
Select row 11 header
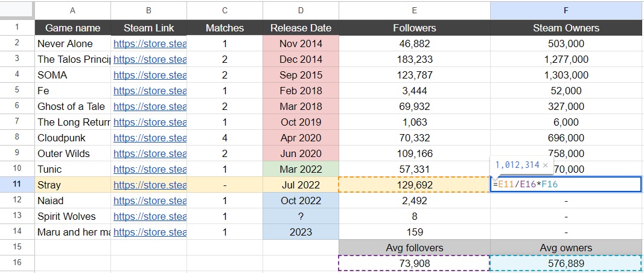pyautogui.click(x=17, y=185)
